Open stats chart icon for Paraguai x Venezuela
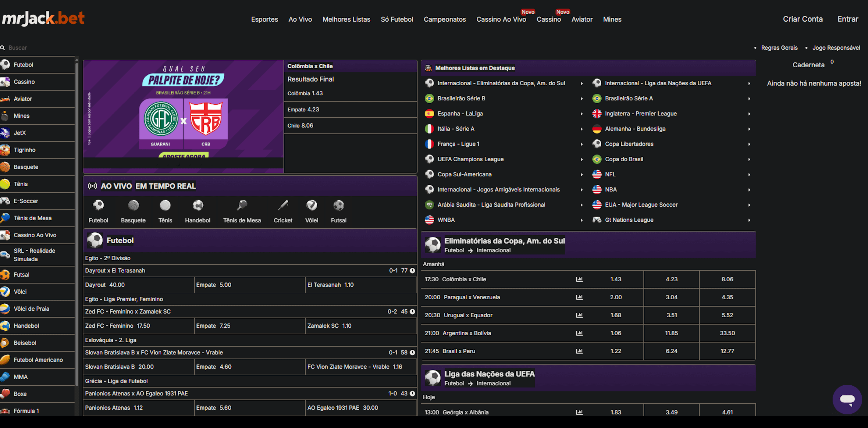The image size is (868, 428). pyautogui.click(x=579, y=297)
